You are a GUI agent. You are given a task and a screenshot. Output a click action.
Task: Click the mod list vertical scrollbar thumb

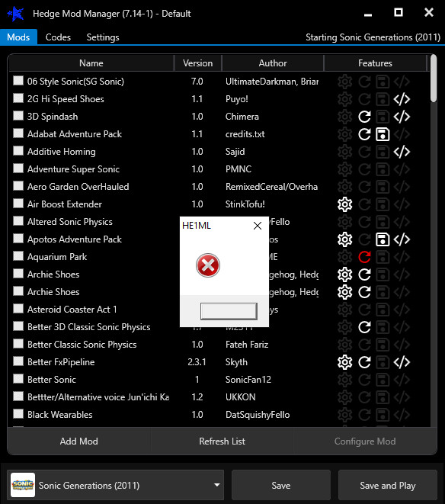pyautogui.click(x=434, y=79)
